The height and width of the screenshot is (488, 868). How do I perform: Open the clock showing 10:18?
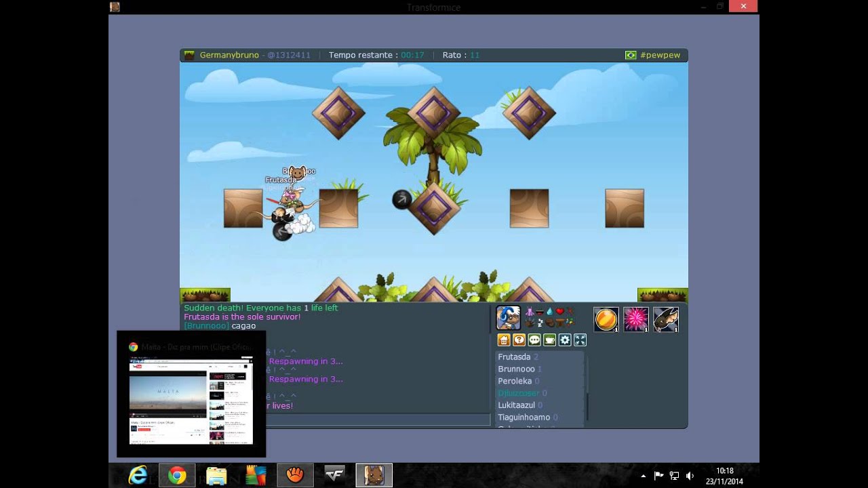tap(724, 476)
